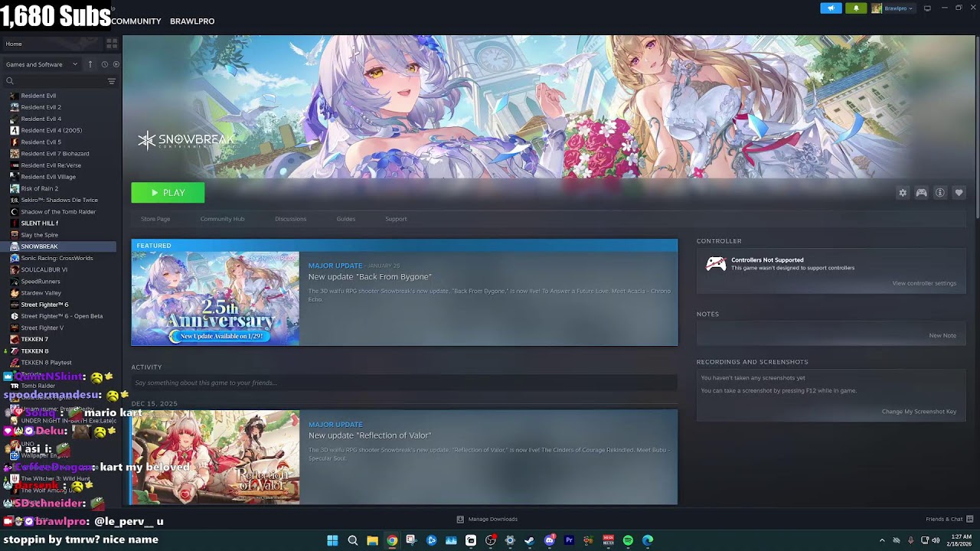Select Sonic Racing: CrossWorlds

tap(57, 258)
